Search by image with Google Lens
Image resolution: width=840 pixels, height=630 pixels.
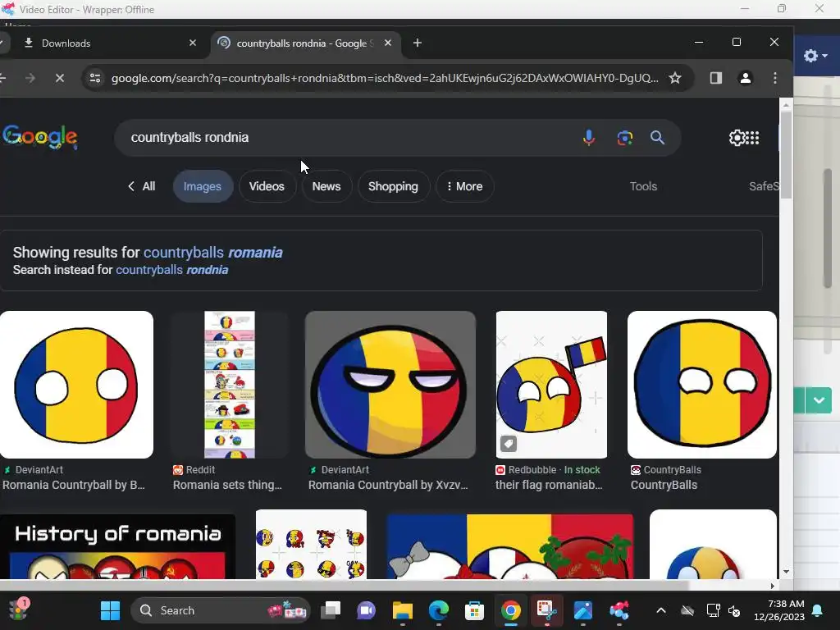point(624,138)
